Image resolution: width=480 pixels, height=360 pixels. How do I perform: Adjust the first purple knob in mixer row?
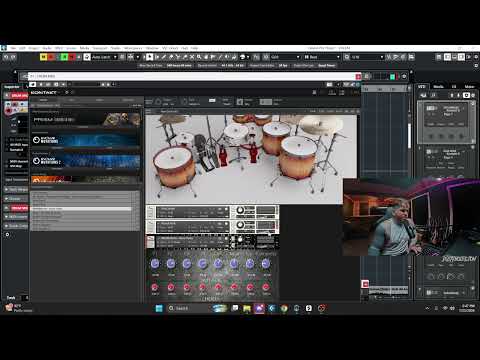155,264
